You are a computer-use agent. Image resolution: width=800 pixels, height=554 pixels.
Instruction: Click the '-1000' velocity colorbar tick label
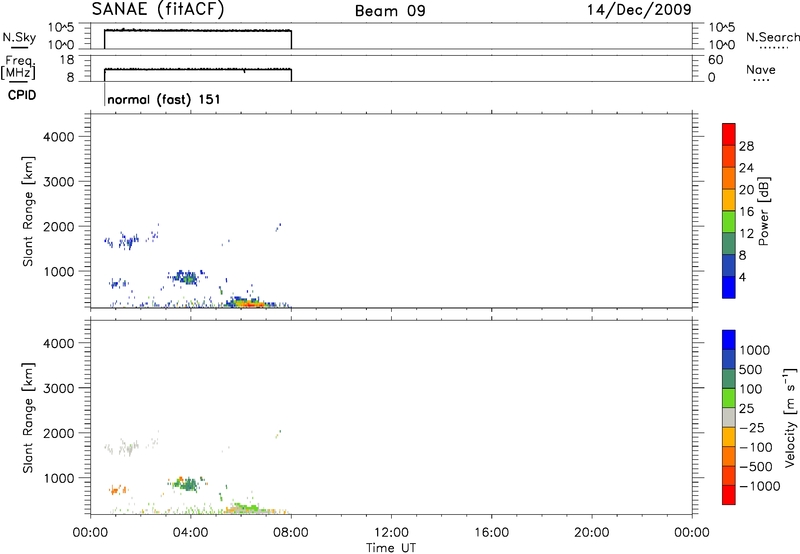759,486
